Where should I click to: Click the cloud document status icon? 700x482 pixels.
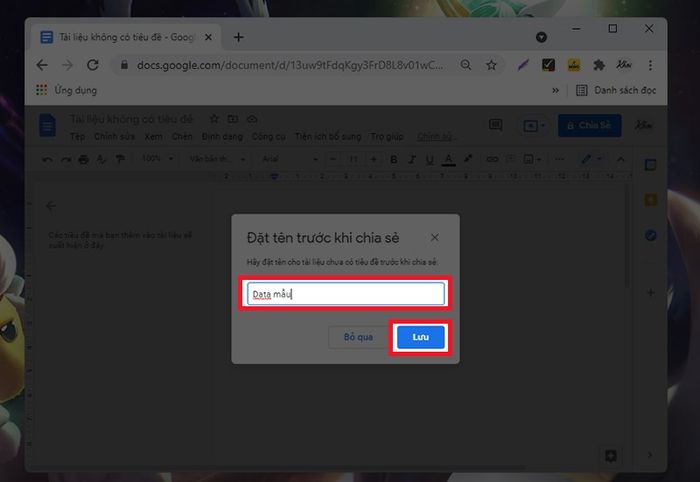252,119
